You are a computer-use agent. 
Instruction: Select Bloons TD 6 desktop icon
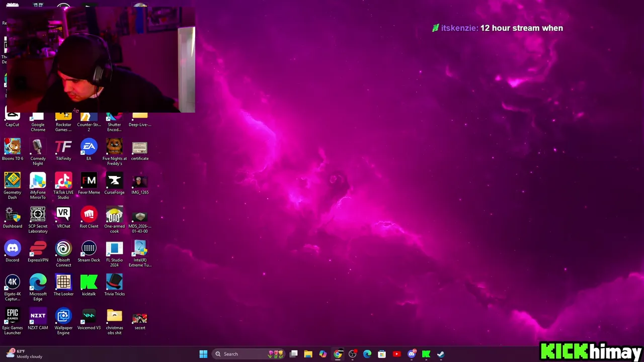coord(13,150)
